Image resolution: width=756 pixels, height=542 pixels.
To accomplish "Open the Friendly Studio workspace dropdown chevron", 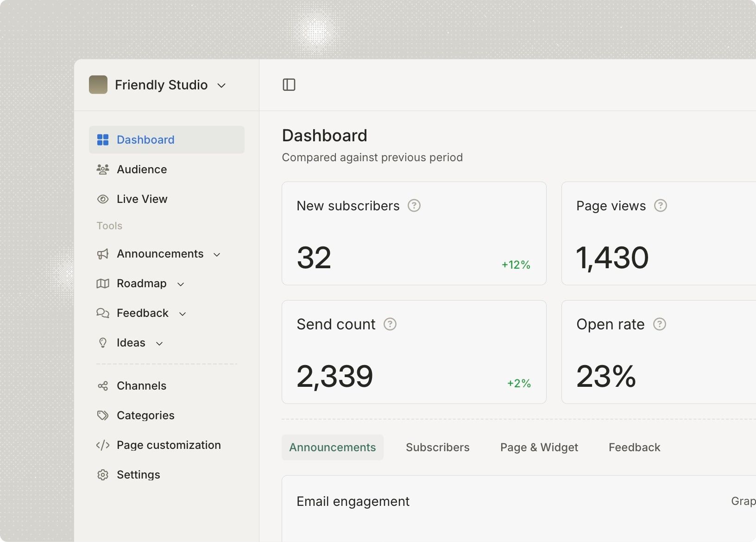I will [x=221, y=85].
